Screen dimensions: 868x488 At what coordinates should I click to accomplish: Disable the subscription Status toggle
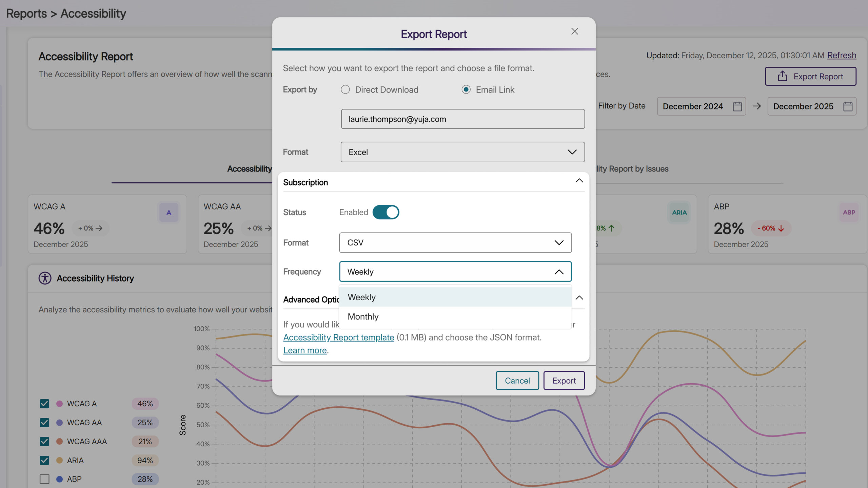pyautogui.click(x=386, y=212)
